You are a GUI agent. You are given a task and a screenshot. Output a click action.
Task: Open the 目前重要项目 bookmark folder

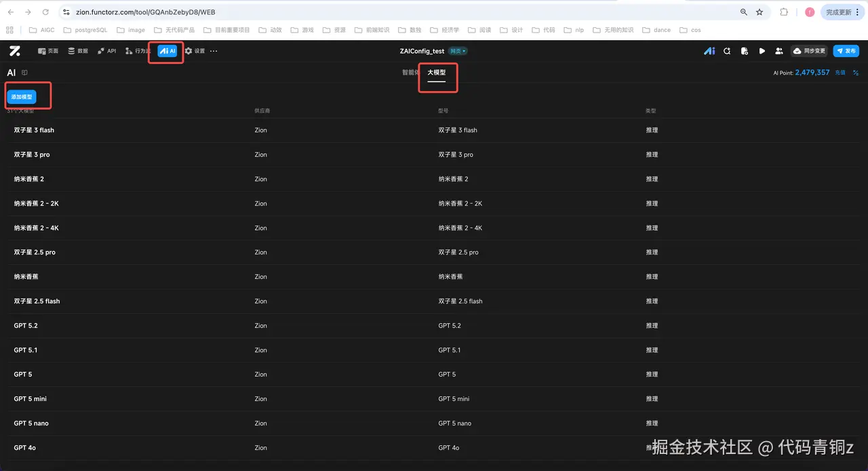(227, 30)
